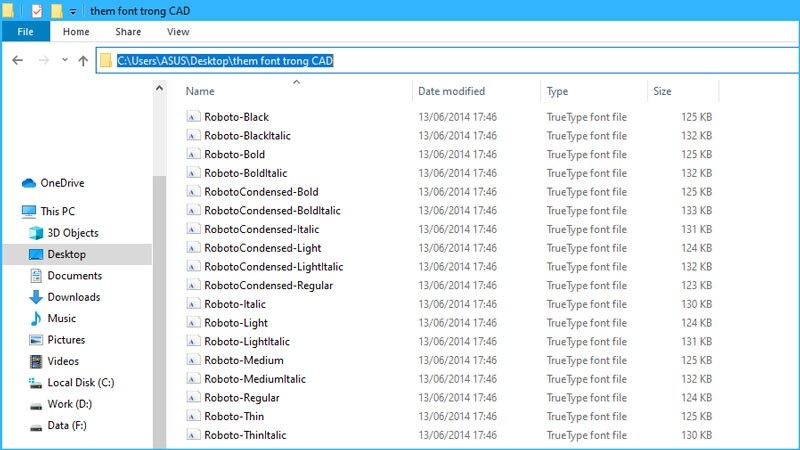The height and width of the screenshot is (450, 800).
Task: Click the New folder icon in title bar
Action: [x=57, y=11]
